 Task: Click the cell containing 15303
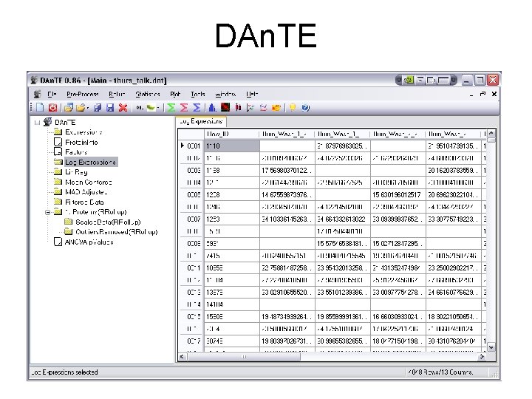(x=232, y=317)
